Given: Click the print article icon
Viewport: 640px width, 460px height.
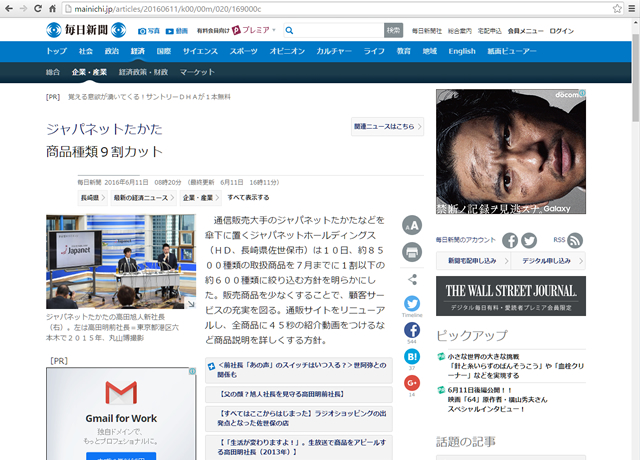Looking at the screenshot, I should click(411, 251).
